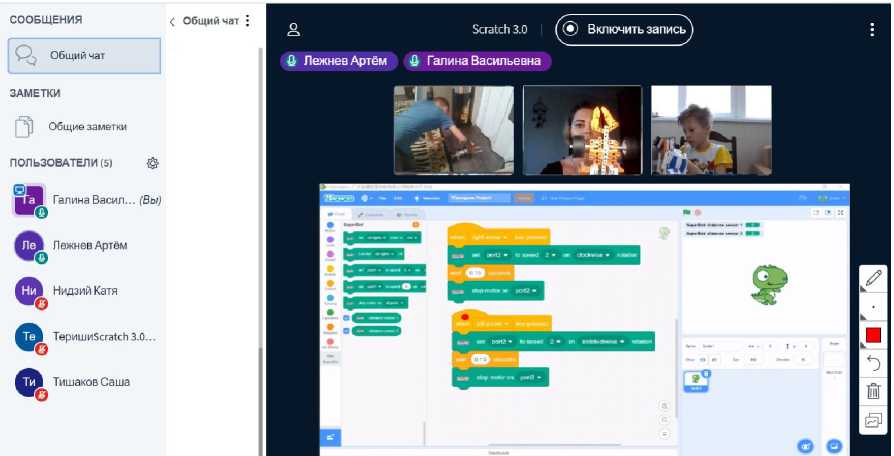Switch Scratch stage to large layout
This screenshot has width=894, height=456.
pyautogui.click(x=827, y=213)
